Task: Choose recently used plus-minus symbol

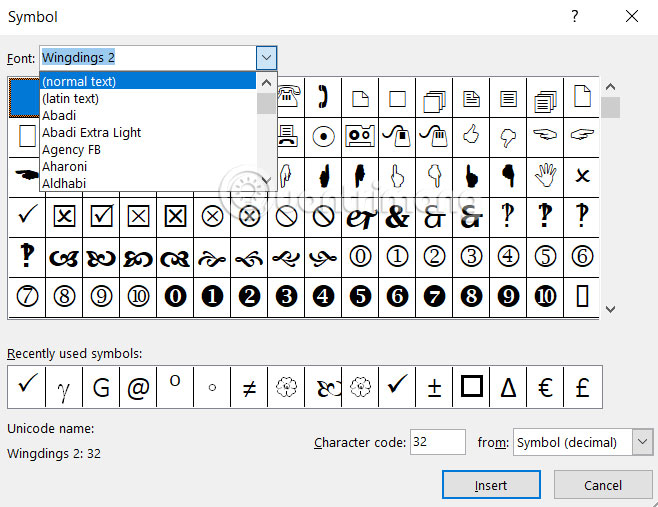Action: [x=434, y=387]
